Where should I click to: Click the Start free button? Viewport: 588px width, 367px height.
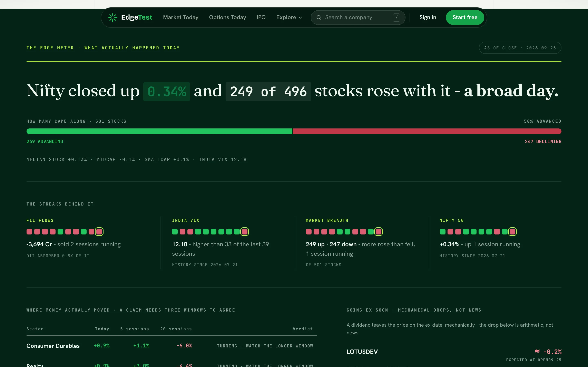465,18
